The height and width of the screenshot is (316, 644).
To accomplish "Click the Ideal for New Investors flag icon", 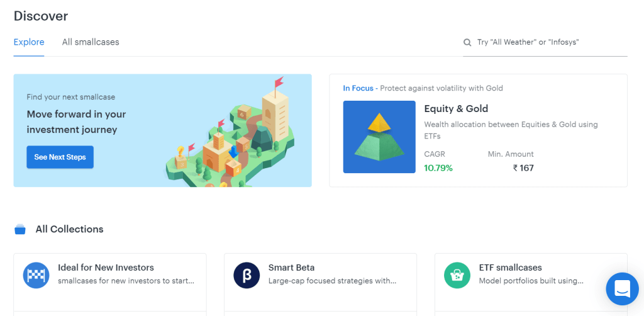I will 36,275.
